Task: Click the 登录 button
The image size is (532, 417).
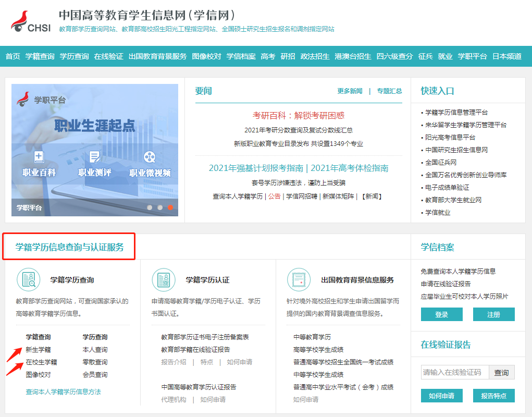Action: pyautogui.click(x=441, y=314)
